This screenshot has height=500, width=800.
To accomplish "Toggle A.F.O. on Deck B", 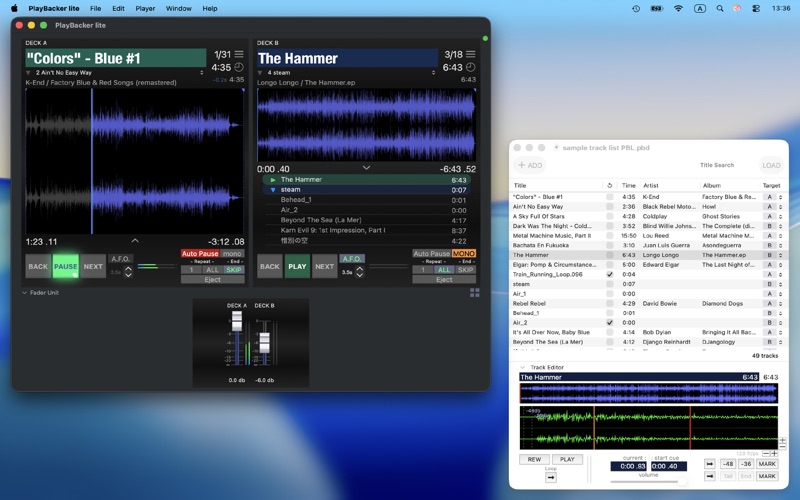I will [x=352, y=259].
